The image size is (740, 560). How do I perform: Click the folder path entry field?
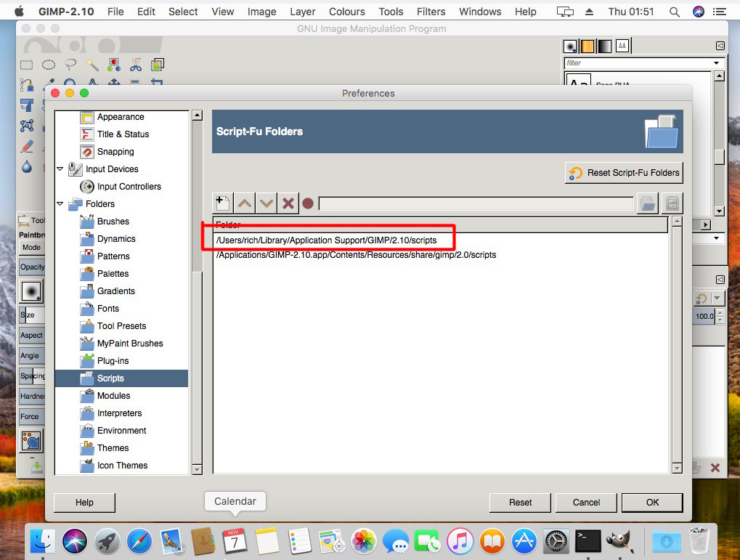(476, 203)
